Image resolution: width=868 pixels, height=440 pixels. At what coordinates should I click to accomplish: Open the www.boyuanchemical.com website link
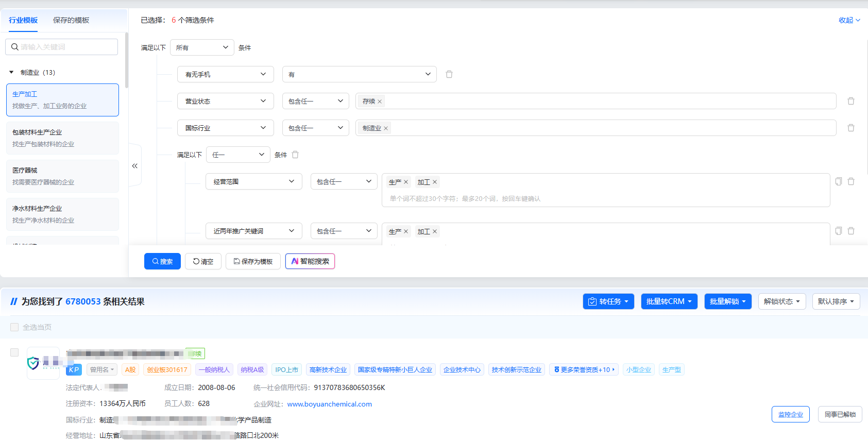pyautogui.click(x=330, y=404)
